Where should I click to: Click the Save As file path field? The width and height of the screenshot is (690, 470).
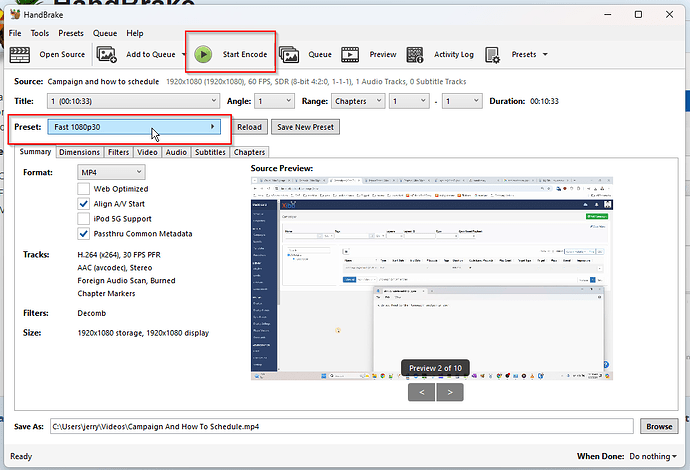[341, 426]
